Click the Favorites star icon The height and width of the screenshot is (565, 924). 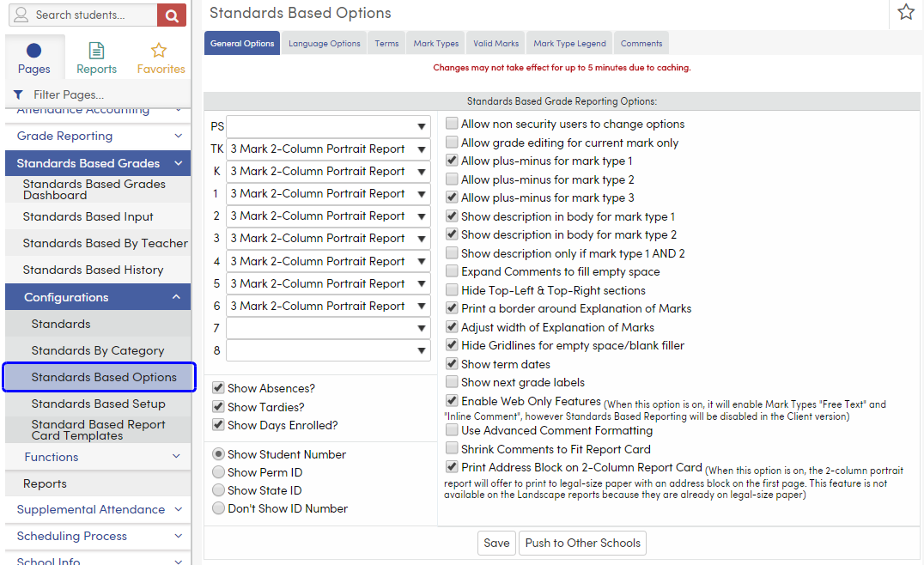click(160, 50)
